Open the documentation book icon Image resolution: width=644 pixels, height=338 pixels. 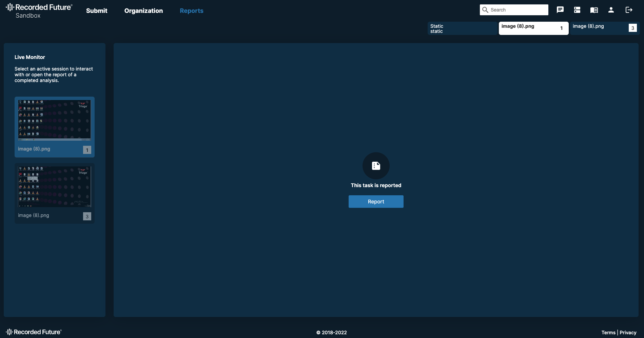point(594,10)
